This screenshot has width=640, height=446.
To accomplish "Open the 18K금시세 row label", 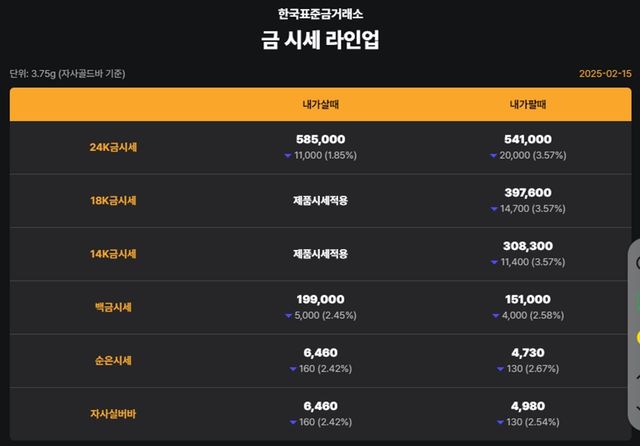I will [x=113, y=200].
